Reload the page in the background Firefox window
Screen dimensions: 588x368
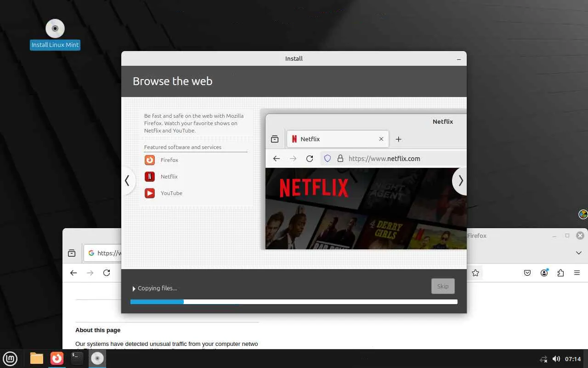pyautogui.click(x=107, y=273)
